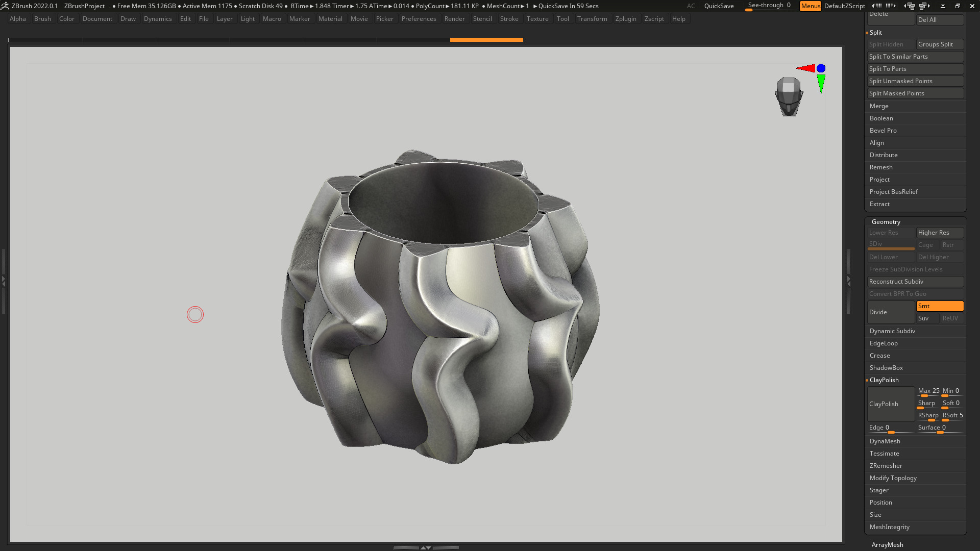Click the ClayPolish Edge slider
This screenshot has height=551, width=980.
[891, 429]
